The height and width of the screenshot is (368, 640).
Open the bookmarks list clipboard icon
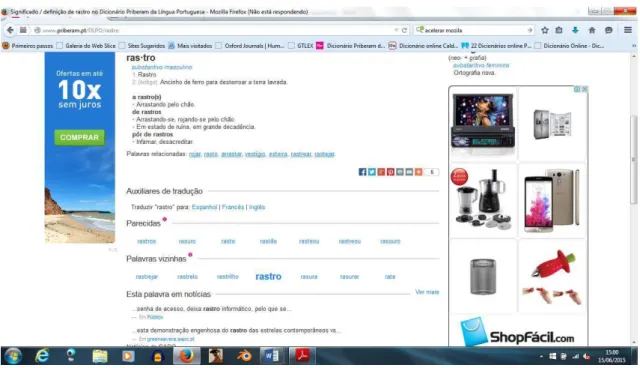[559, 30]
